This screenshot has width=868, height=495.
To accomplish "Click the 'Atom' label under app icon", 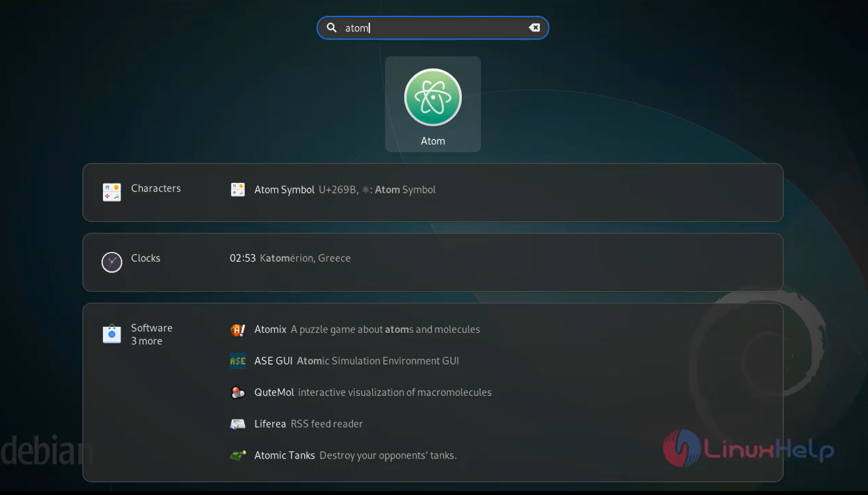I will pos(433,141).
